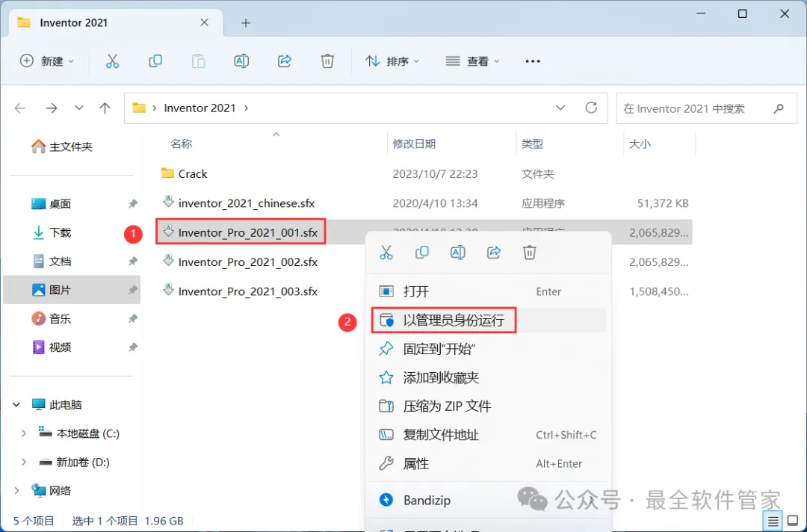Click Copy icon in the context menu
Screen dimensions: 807x532
[422, 253]
